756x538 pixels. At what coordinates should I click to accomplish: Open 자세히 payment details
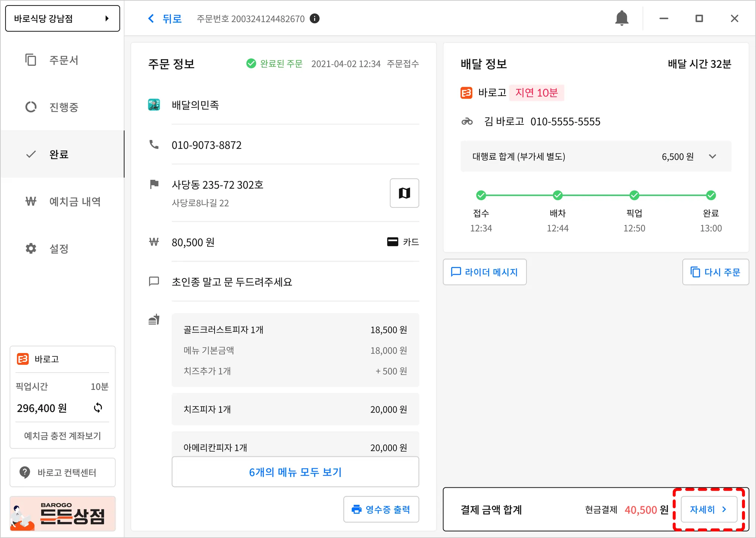point(708,510)
